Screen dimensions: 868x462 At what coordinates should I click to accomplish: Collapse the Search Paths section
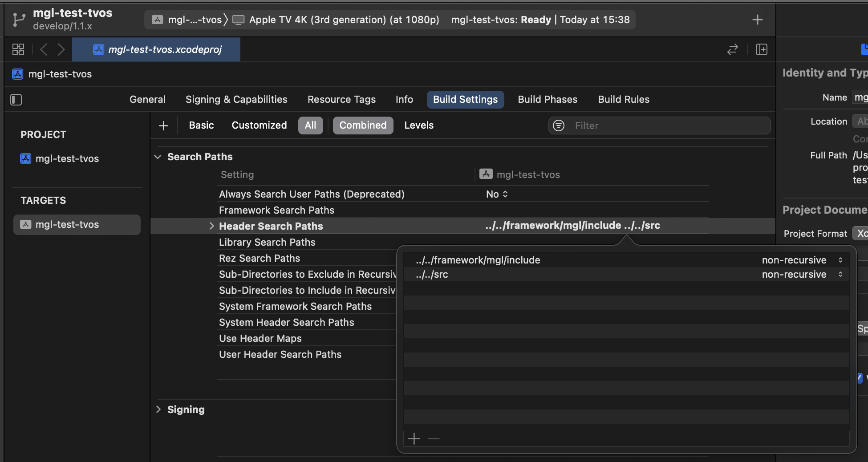(158, 157)
